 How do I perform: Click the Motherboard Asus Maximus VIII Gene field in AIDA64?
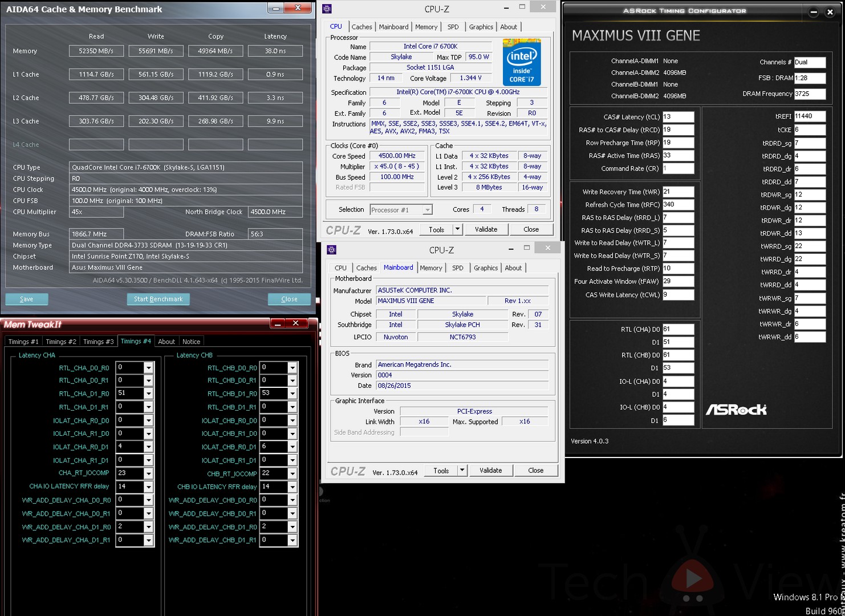click(186, 268)
